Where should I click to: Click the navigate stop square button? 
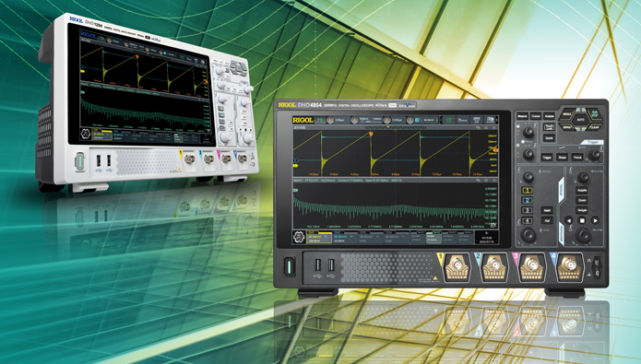click(x=582, y=220)
